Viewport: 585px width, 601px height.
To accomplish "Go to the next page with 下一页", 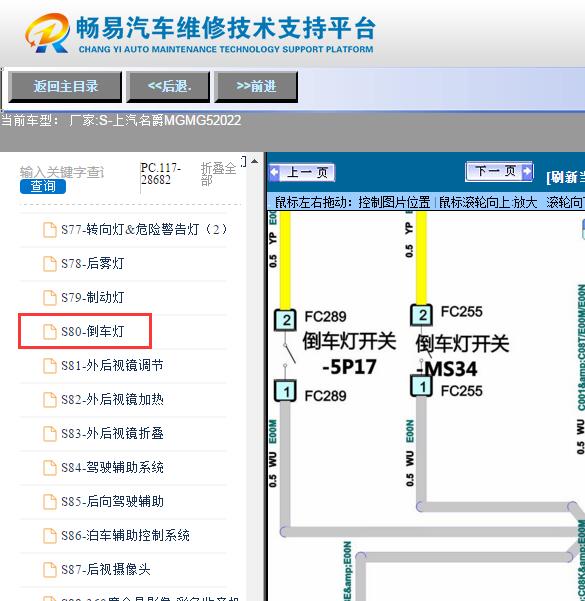I will (x=499, y=171).
